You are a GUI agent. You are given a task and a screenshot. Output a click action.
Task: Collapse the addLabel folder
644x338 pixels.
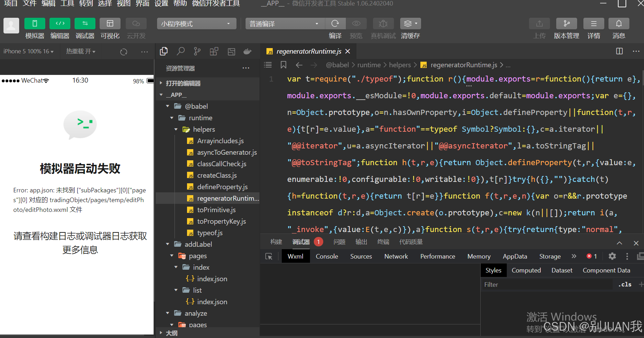[208, 244]
